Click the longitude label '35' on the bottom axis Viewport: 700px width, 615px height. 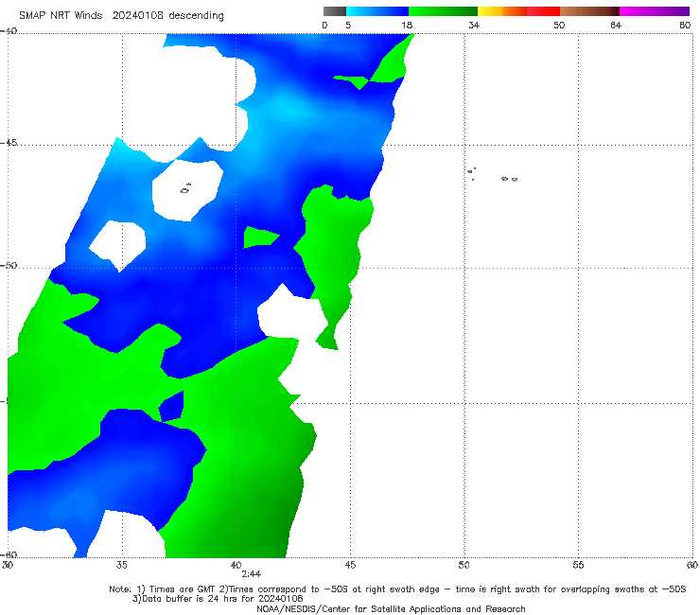tap(121, 565)
